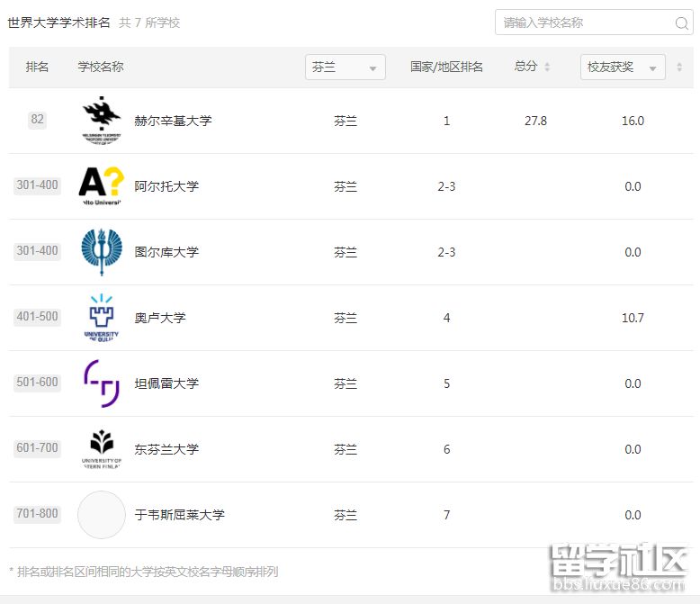This screenshot has height=604, width=700.
Task: Click the rank badge 82
Action: pyautogui.click(x=37, y=120)
